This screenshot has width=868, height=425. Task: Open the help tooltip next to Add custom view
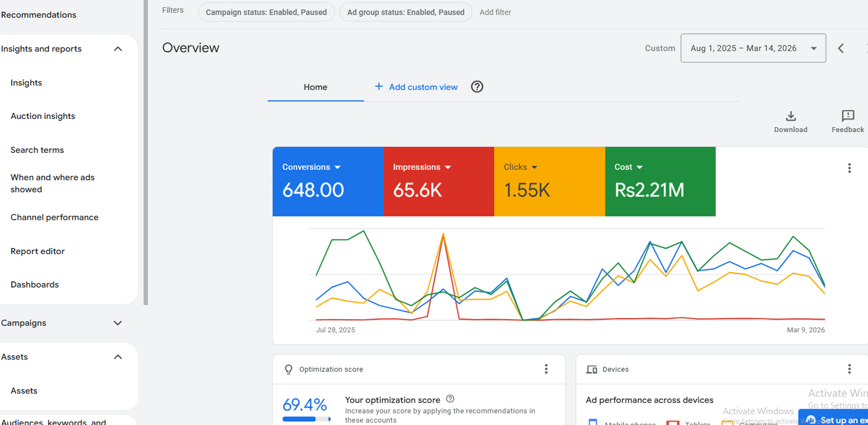pos(477,86)
